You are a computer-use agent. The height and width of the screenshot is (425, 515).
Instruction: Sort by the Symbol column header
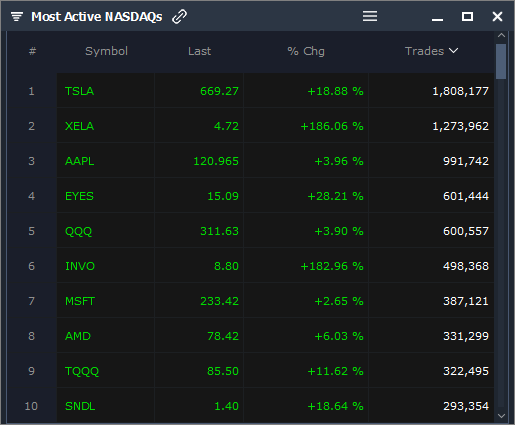[106, 51]
